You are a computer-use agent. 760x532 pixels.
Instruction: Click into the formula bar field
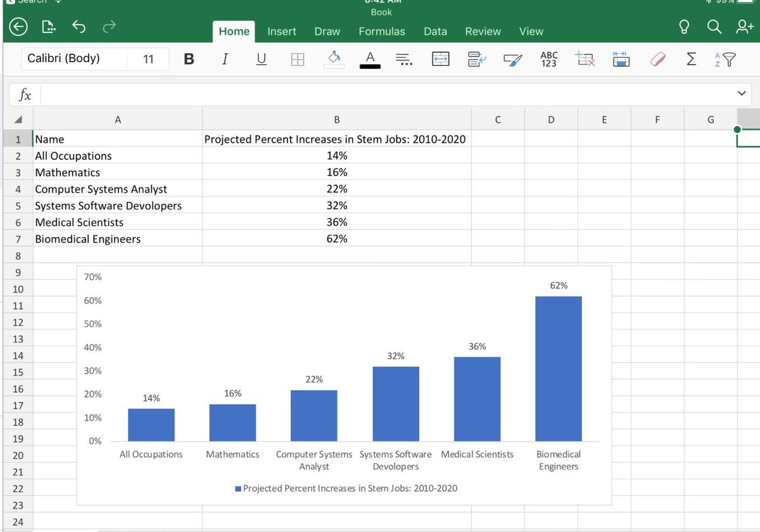point(386,94)
